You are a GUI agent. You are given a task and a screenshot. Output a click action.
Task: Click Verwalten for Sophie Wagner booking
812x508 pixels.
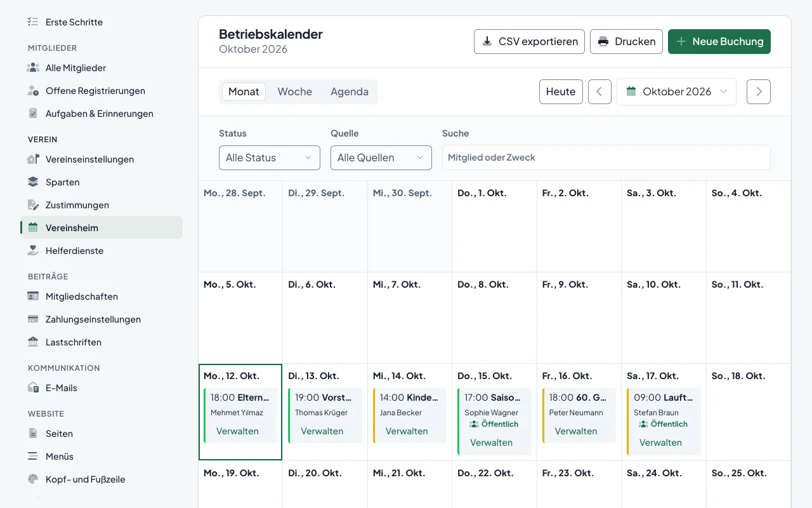(x=492, y=443)
